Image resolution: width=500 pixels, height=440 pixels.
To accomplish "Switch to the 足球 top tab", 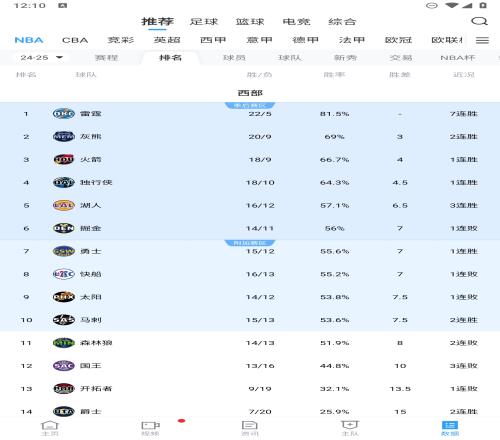I will [x=204, y=22].
